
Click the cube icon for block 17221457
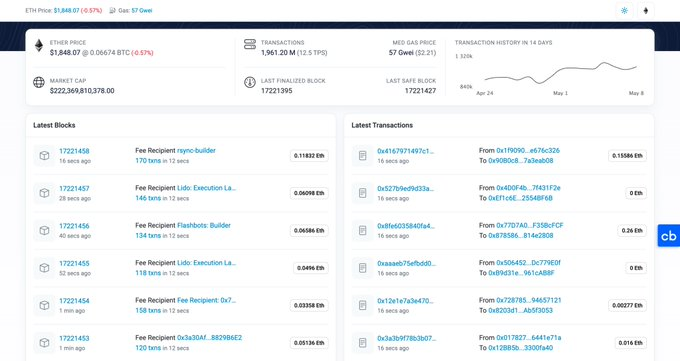coord(44,193)
